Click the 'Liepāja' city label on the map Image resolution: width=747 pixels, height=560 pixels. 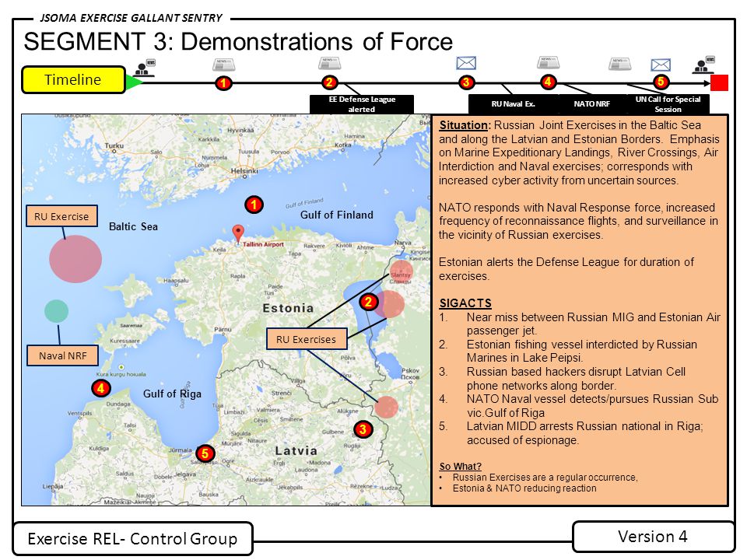(52, 486)
